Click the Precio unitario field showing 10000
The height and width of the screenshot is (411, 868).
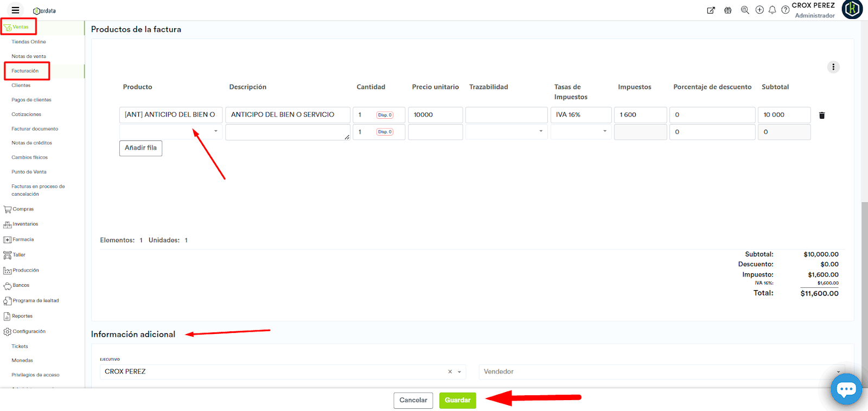click(435, 115)
